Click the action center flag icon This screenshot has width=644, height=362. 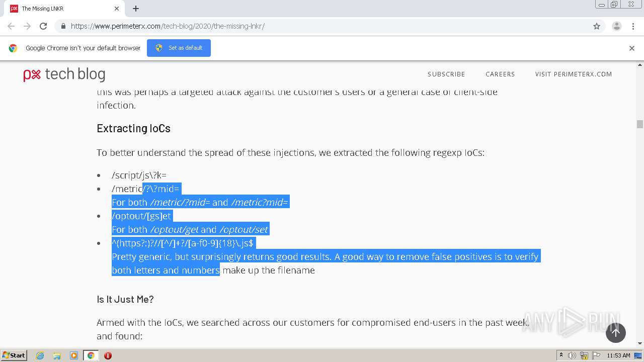(596, 355)
